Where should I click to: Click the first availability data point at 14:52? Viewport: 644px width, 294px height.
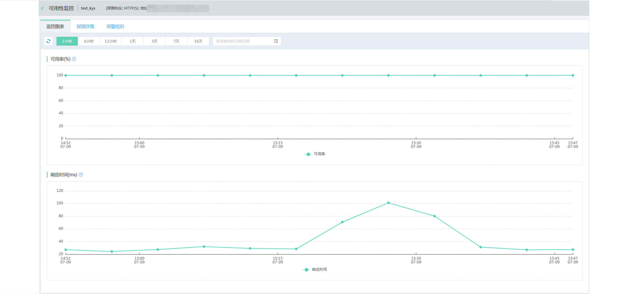[66, 75]
